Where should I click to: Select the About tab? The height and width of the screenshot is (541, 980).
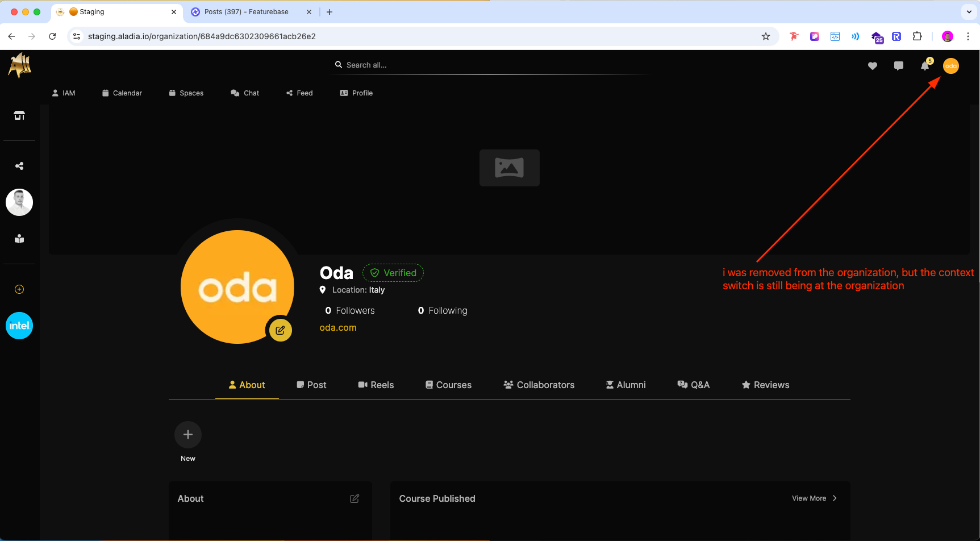pos(247,385)
